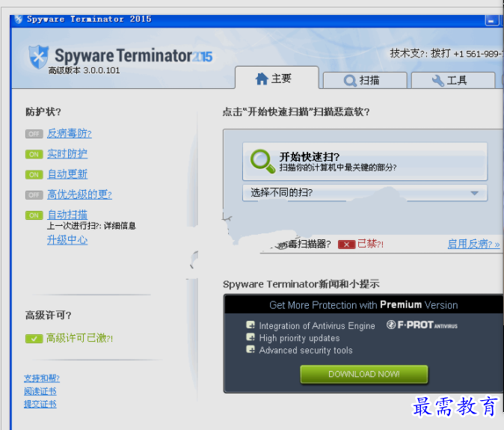Click the title bar app icon
This screenshot has width=504, height=430.
click(19, 19)
